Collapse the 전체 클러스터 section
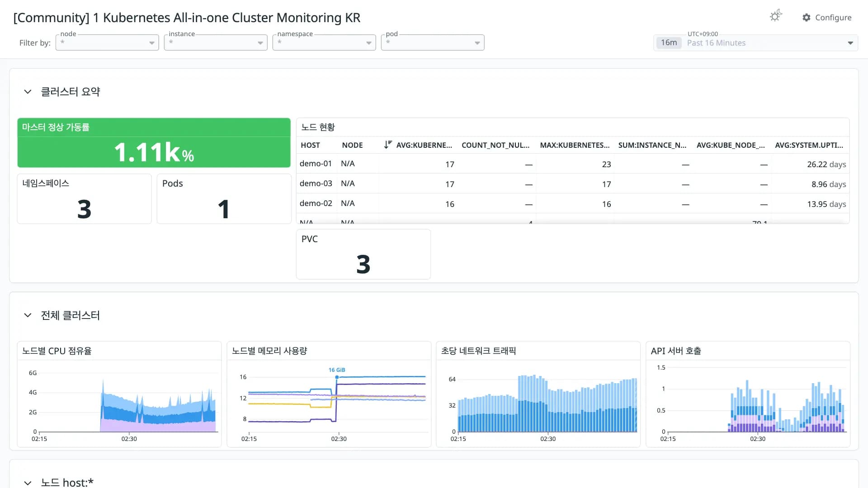This screenshot has width=868, height=488. (x=28, y=315)
